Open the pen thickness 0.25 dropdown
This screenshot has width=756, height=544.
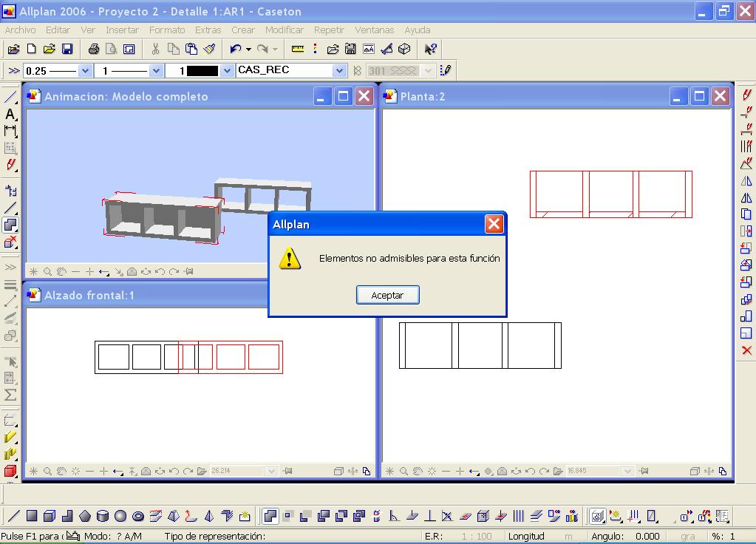click(85, 71)
